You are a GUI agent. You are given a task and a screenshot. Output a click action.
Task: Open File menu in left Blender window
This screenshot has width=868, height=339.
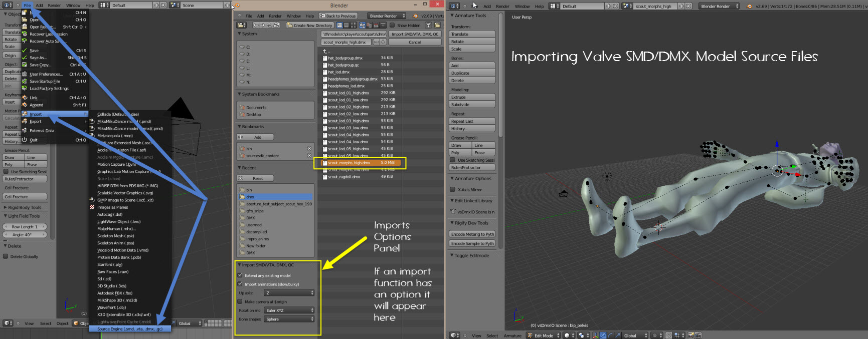(x=27, y=6)
